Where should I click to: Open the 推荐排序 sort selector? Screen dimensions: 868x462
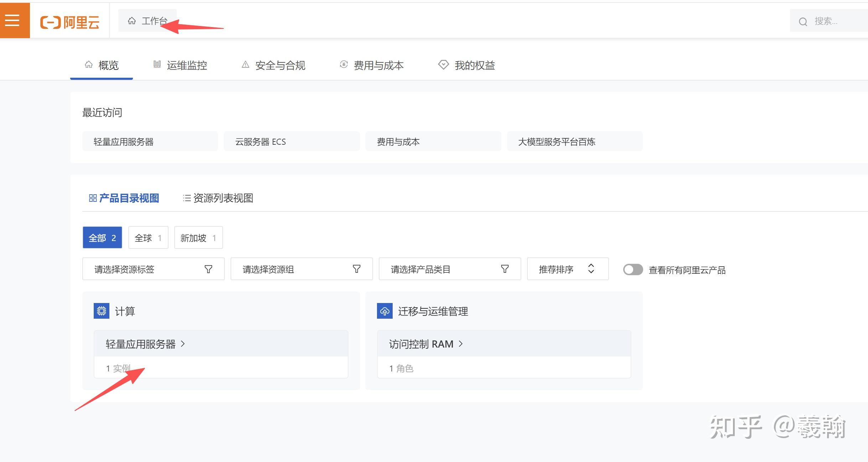pyautogui.click(x=567, y=269)
